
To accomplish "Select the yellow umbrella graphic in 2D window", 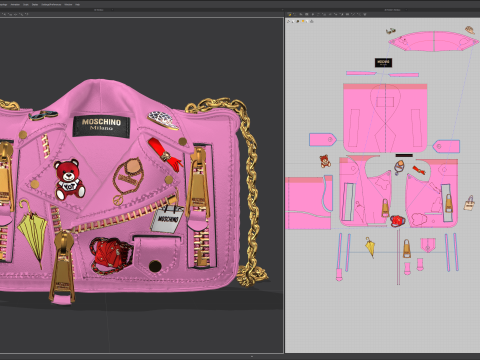I will point(370,247).
